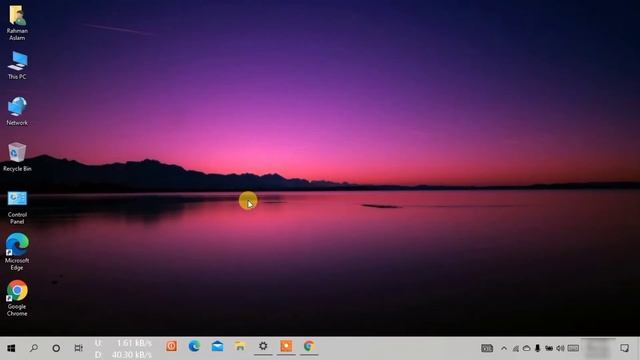The image size is (640, 360).
Task: Open OneDrive cloud tray icon
Action: (x=527, y=348)
